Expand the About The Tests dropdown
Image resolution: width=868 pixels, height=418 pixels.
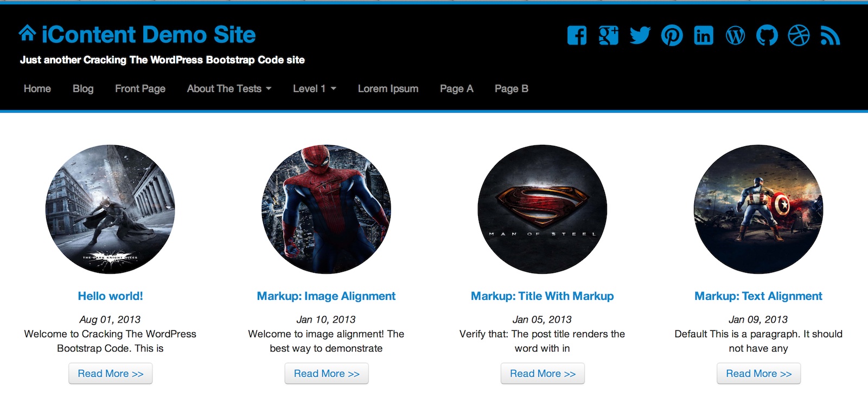coord(229,89)
